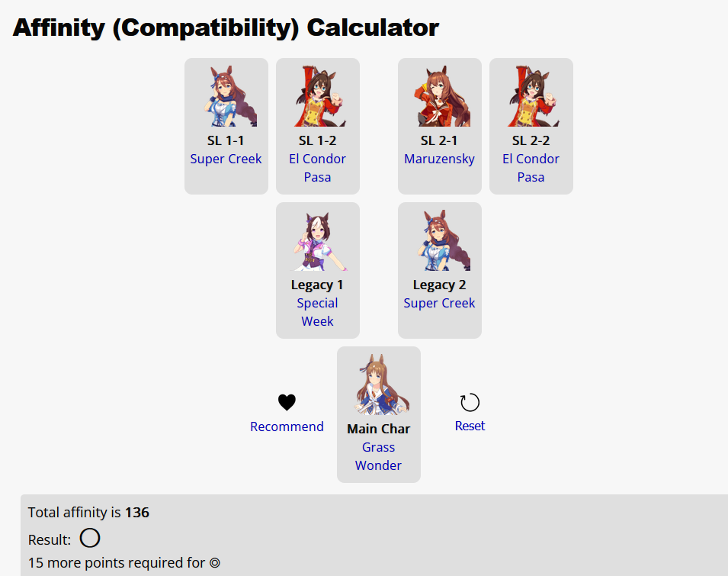This screenshot has width=728, height=576.
Task: Open the Grass Wonder name link
Action: pyautogui.click(x=378, y=456)
